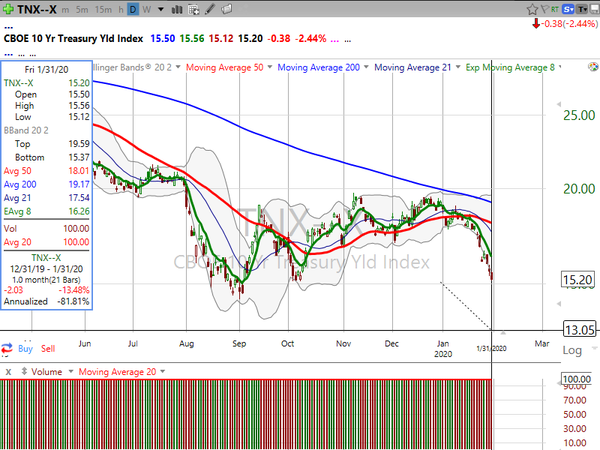This screenshot has width=600, height=450.
Task: Expand Moving Average 50 dropdown arrow
Action: pyautogui.click(x=270, y=67)
